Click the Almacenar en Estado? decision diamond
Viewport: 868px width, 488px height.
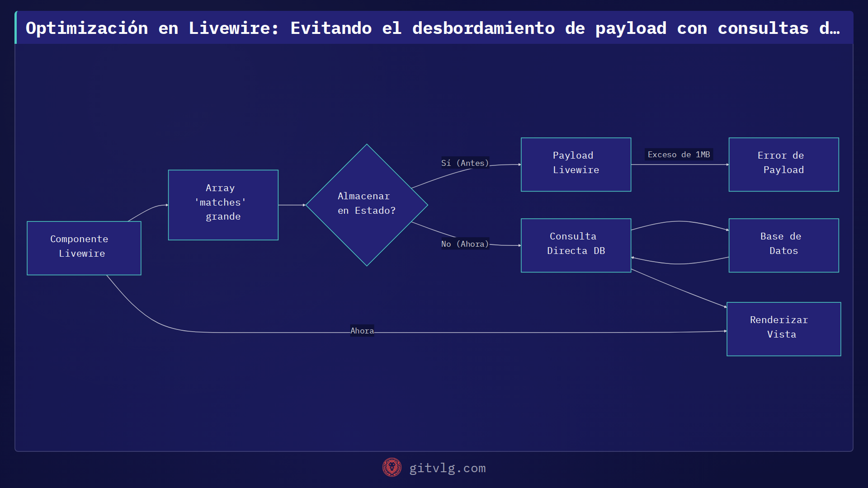click(x=367, y=205)
